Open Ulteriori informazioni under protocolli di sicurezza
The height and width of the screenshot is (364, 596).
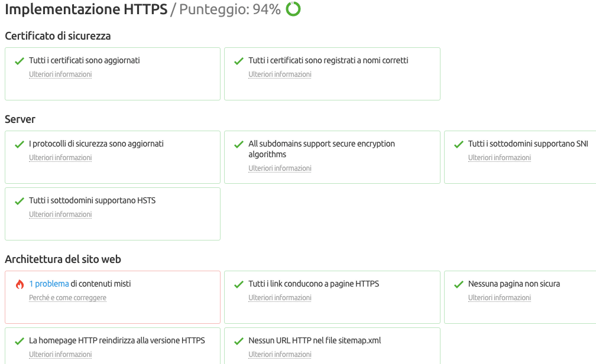60,158
